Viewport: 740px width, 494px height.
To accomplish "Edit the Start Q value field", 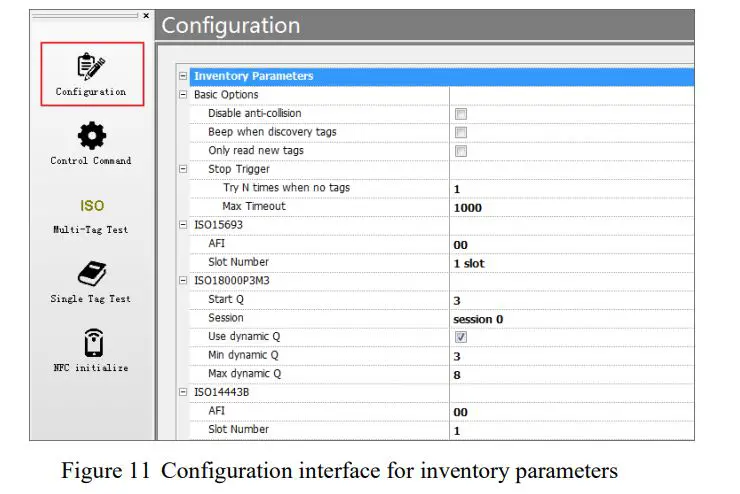I will point(570,300).
